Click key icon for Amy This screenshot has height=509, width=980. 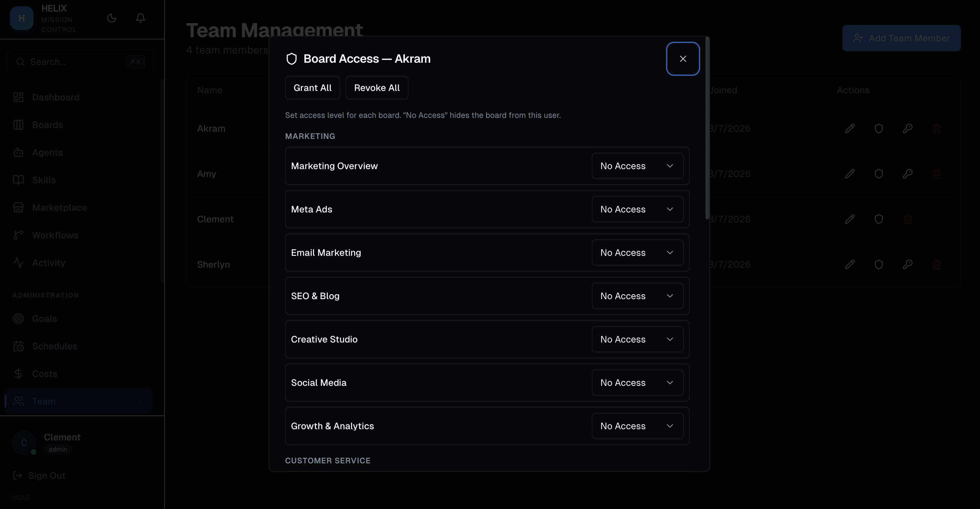click(907, 174)
